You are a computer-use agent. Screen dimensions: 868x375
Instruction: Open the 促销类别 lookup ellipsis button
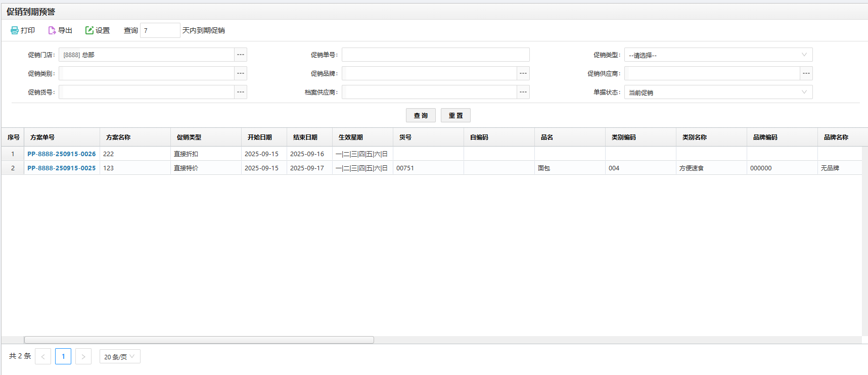241,73
